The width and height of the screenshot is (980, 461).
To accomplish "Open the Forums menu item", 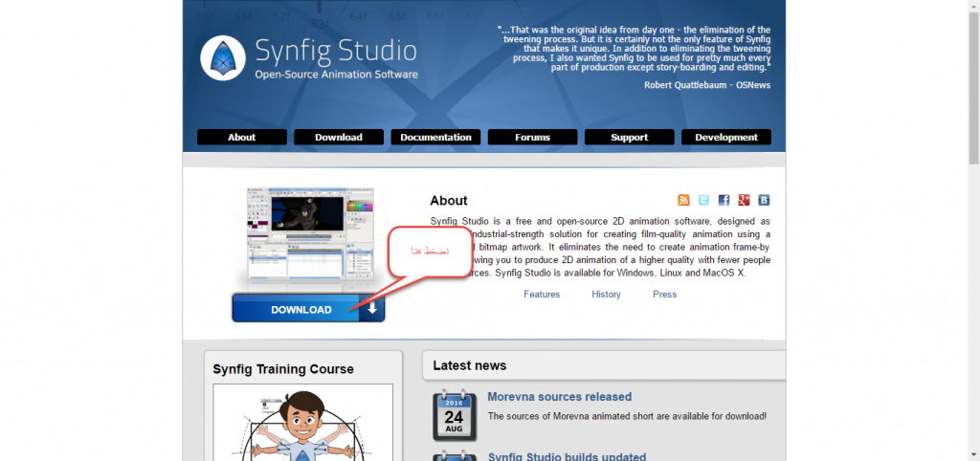I will point(532,138).
